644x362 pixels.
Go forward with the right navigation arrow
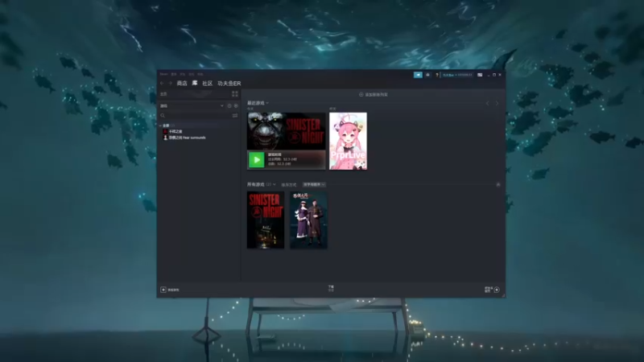170,84
